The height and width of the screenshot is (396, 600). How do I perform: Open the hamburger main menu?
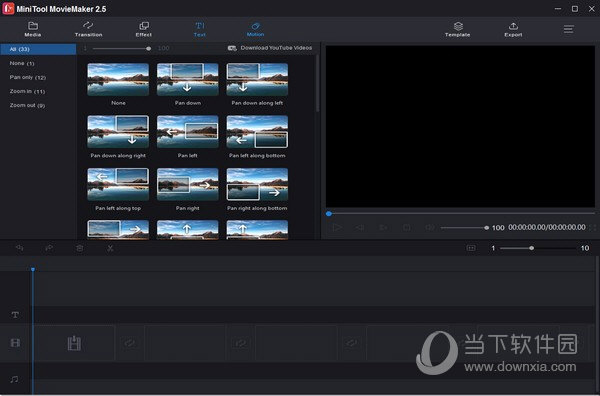coord(569,29)
